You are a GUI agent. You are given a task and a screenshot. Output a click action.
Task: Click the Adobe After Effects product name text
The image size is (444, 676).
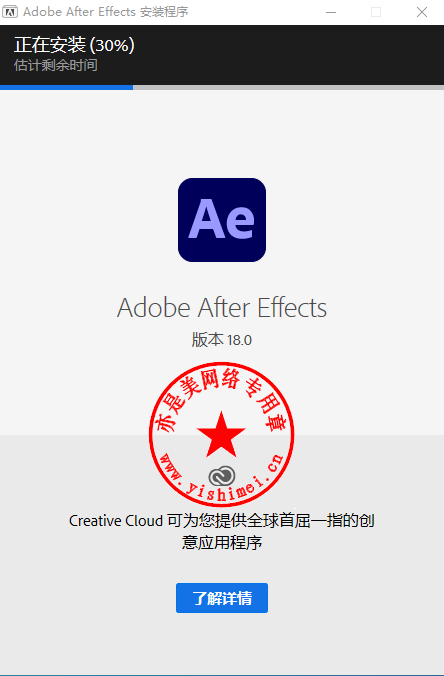(222, 308)
